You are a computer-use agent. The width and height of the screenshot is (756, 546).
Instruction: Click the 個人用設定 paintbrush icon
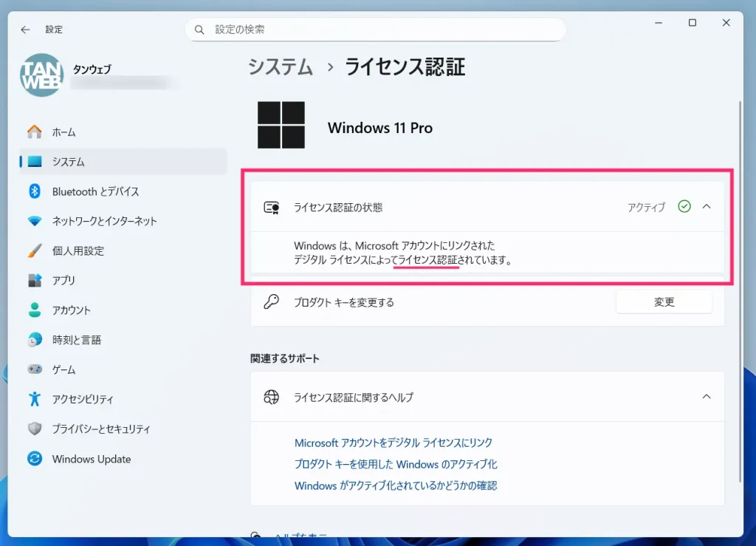point(34,250)
